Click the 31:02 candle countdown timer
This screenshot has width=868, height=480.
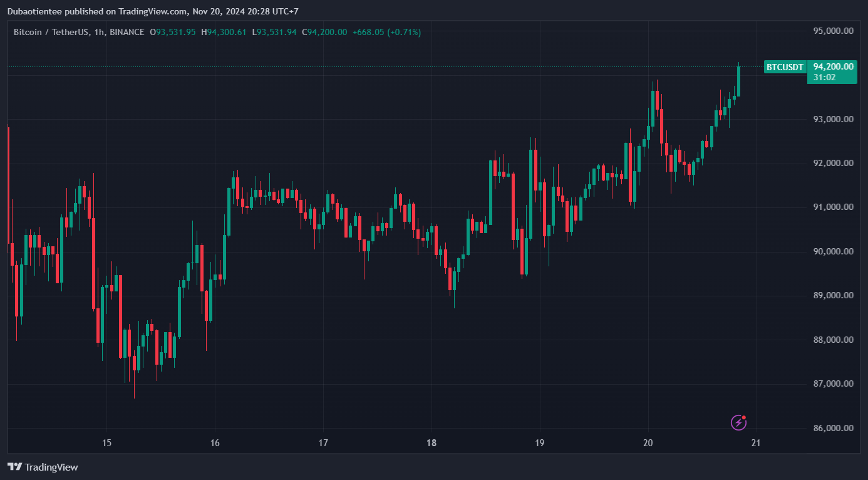(x=823, y=78)
